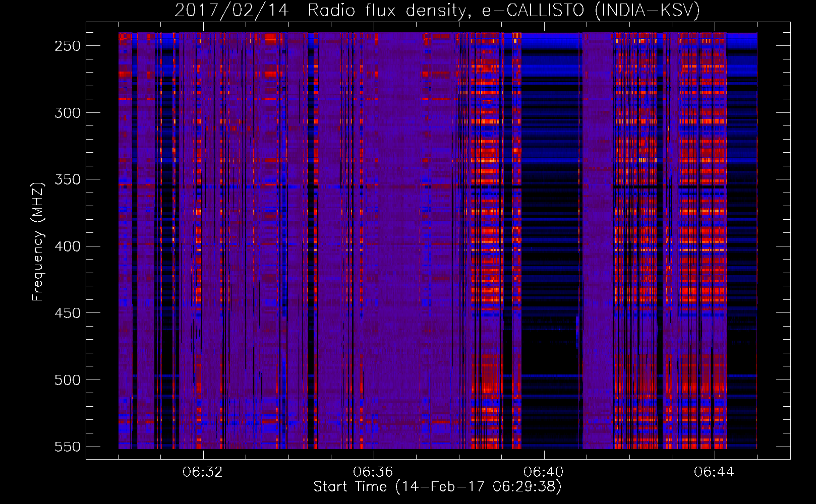Click the 300 frequency tick label
The width and height of the screenshot is (816, 504).
click(68, 112)
